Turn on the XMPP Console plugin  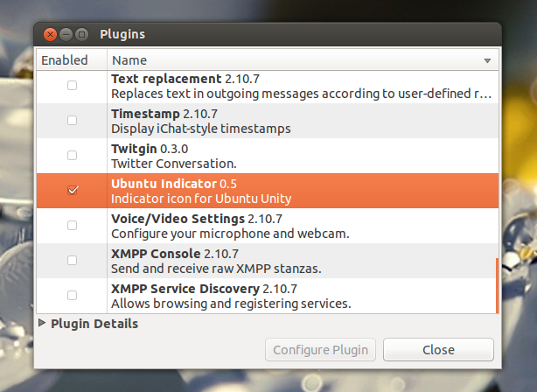coord(72,260)
